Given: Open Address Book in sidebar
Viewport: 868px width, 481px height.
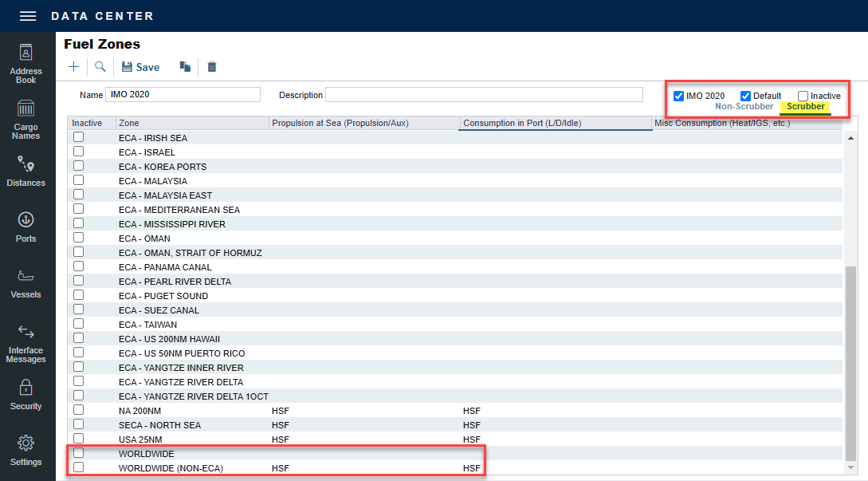Looking at the screenshot, I should coord(26,64).
